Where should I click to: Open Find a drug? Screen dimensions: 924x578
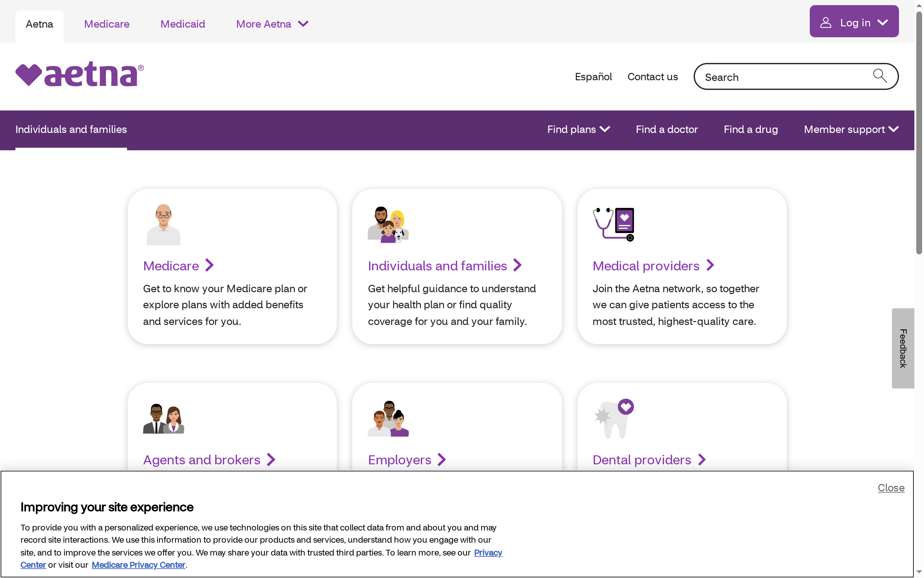pyautogui.click(x=751, y=129)
